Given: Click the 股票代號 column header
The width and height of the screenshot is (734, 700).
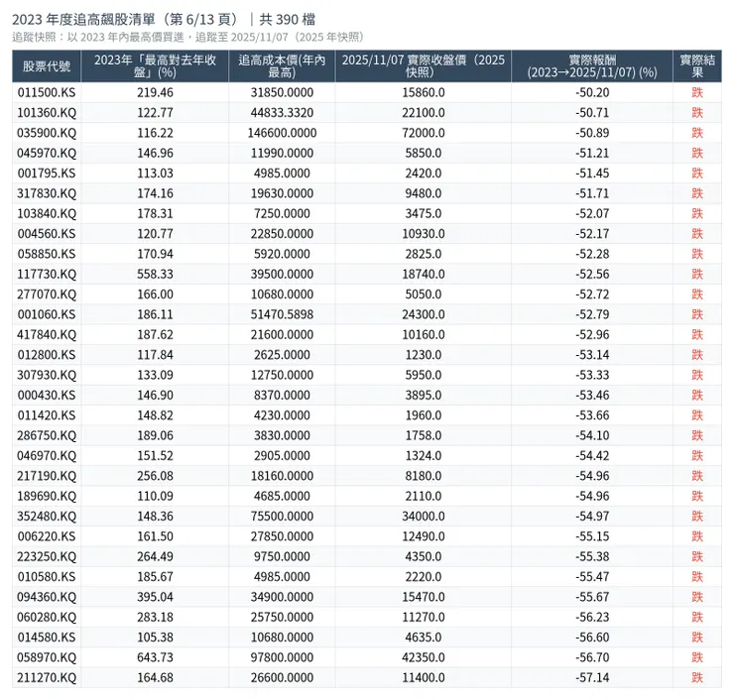Looking at the screenshot, I should (x=47, y=66).
